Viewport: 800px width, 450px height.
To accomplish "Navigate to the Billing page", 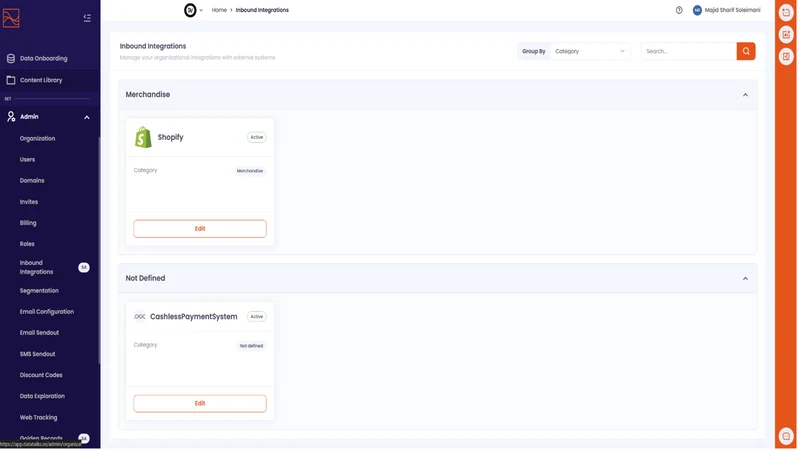I will coord(28,223).
